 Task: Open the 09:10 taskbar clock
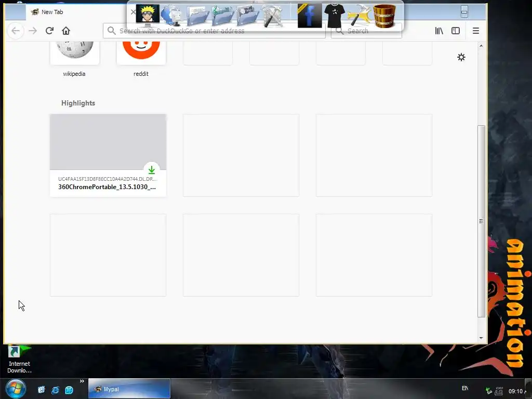[515, 391]
